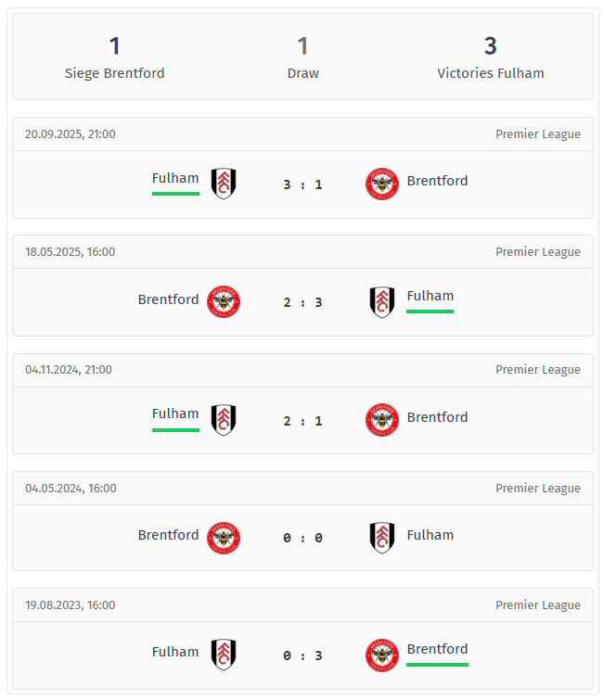The width and height of the screenshot is (604, 700).
Task: Click Brentford crest in 19.08.2023 match
Action: click(382, 655)
